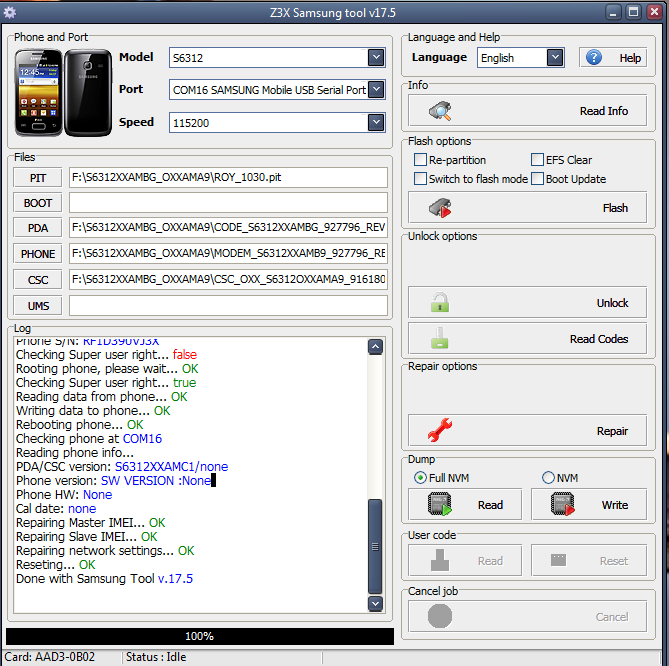This screenshot has width=669, height=666.
Task: Click the PIT file button
Action: (38, 177)
